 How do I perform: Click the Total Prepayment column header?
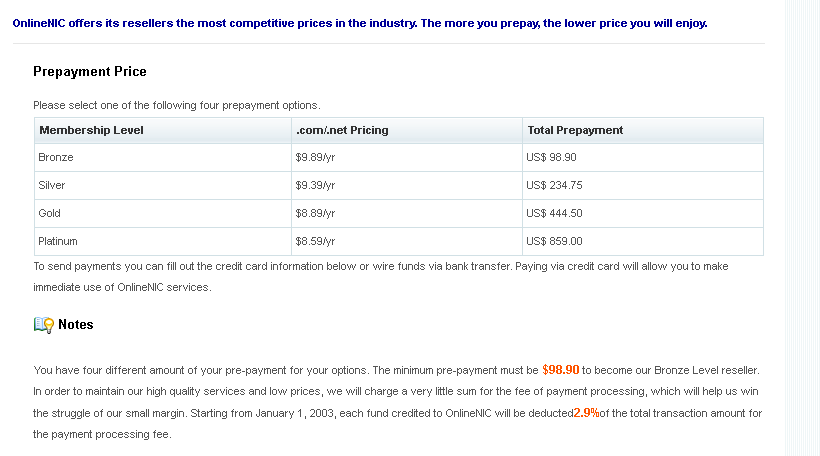tap(643, 130)
